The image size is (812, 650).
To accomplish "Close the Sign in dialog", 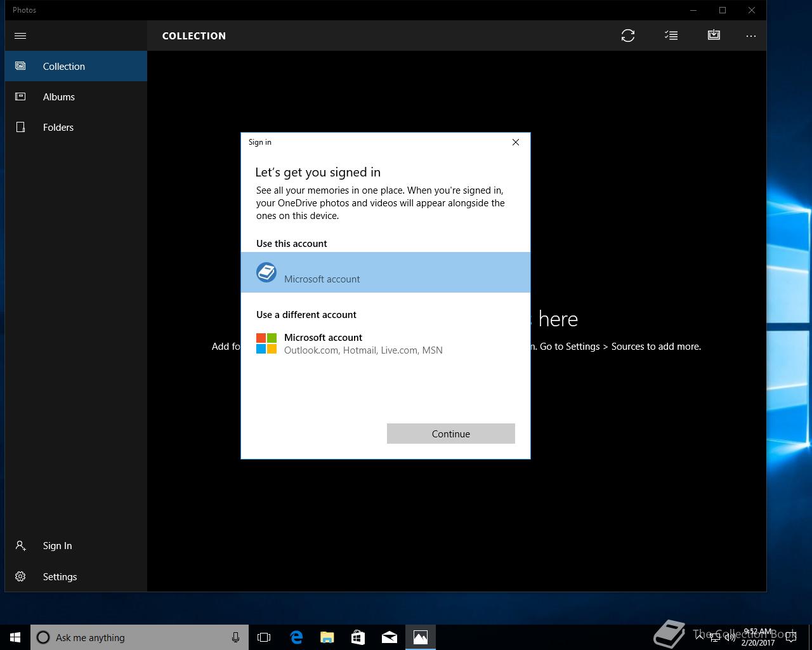I will [516, 142].
